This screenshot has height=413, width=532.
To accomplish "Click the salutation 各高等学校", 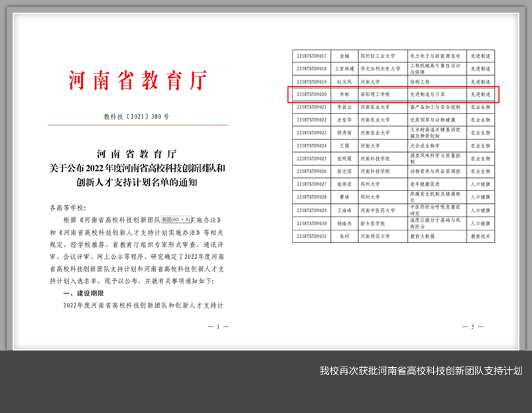I will (x=68, y=208).
